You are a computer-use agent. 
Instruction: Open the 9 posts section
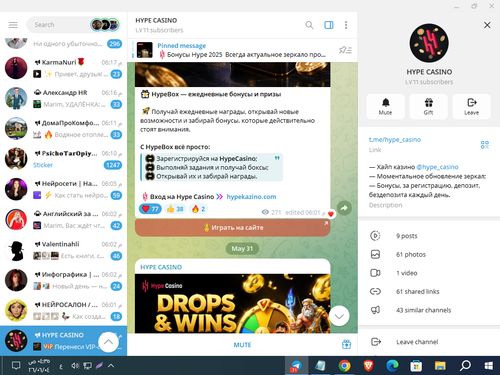point(429,236)
